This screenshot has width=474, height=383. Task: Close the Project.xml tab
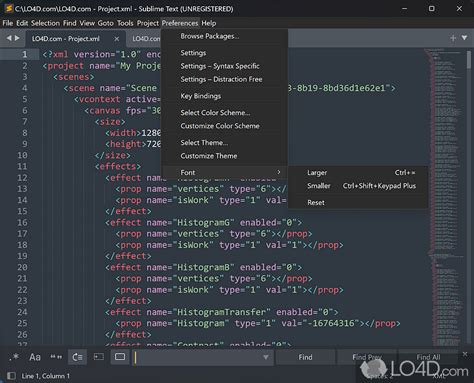117,39
